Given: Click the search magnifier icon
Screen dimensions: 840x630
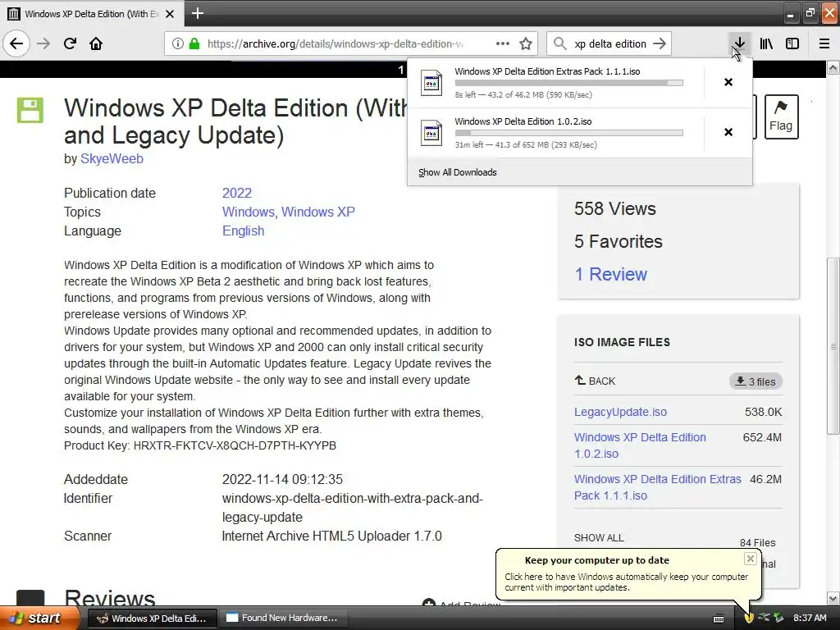Looking at the screenshot, I should 559,43.
